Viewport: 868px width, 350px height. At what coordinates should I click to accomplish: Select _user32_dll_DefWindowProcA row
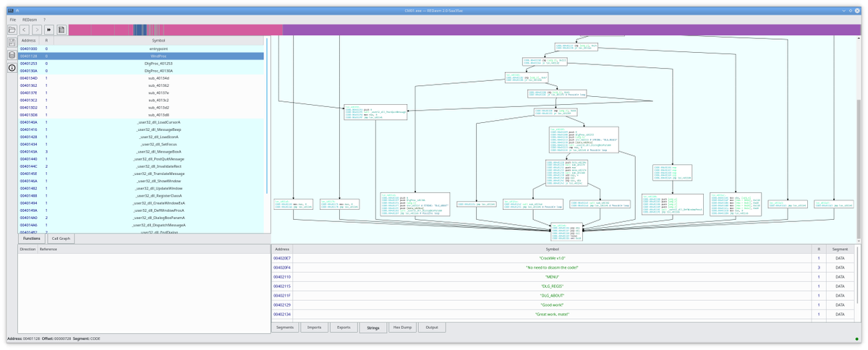(x=140, y=210)
